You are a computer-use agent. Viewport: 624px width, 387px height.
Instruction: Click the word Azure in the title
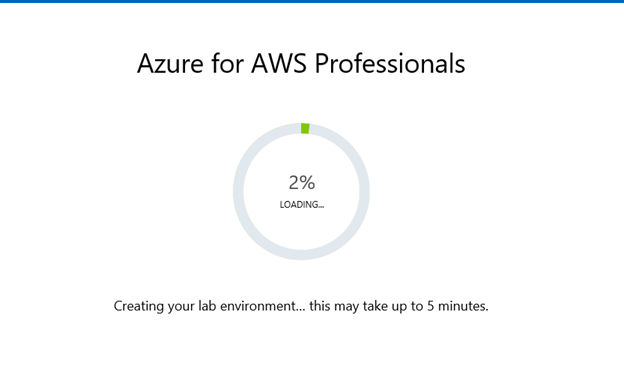point(170,64)
